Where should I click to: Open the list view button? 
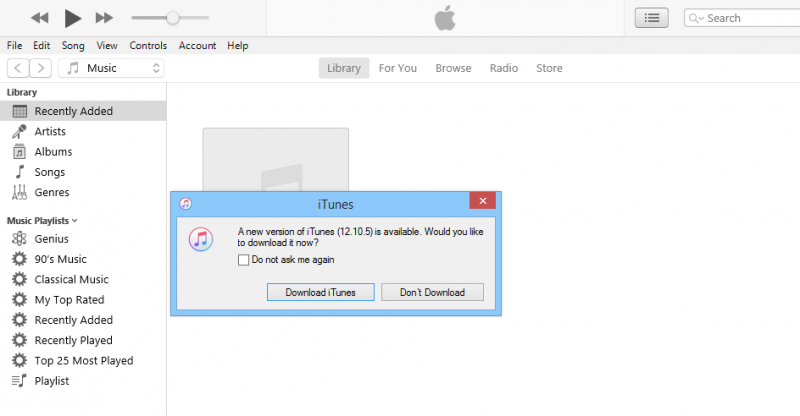pyautogui.click(x=652, y=18)
